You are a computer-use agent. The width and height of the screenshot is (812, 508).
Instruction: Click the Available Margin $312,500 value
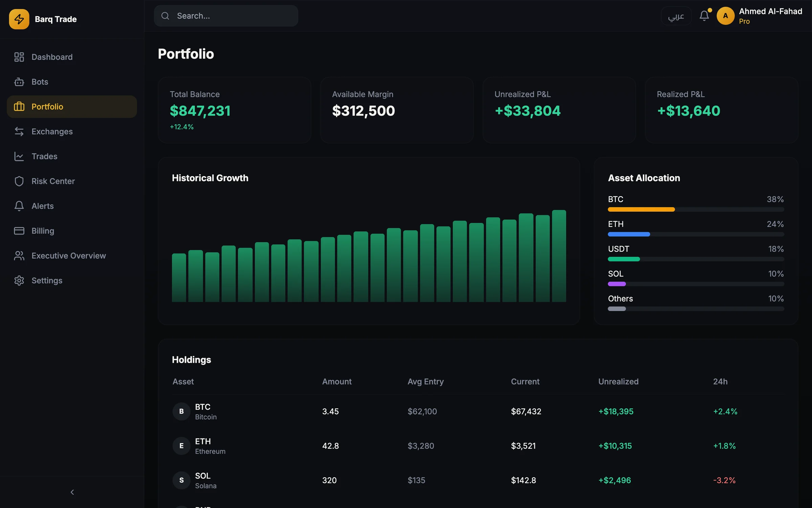[x=363, y=111]
